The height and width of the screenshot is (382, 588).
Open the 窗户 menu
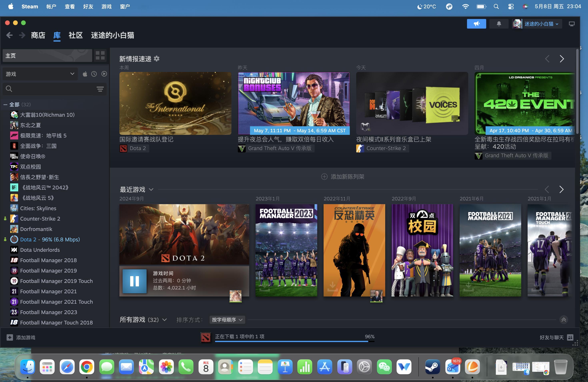[x=125, y=6]
